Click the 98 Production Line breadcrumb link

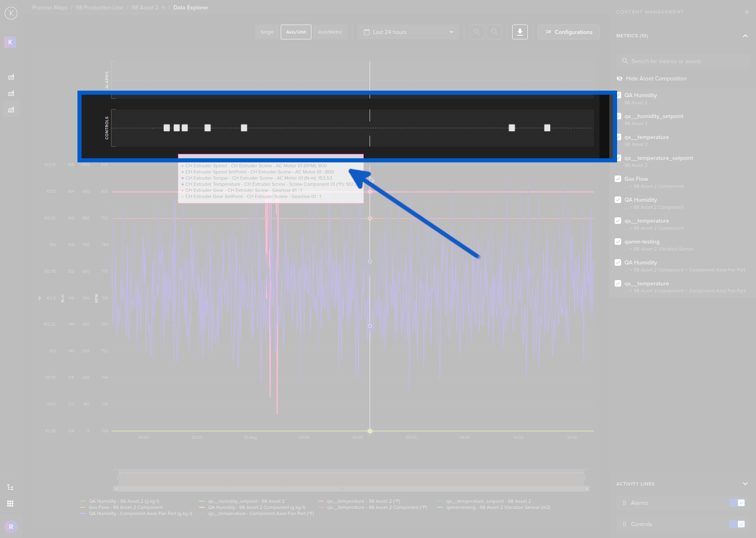(99, 7)
